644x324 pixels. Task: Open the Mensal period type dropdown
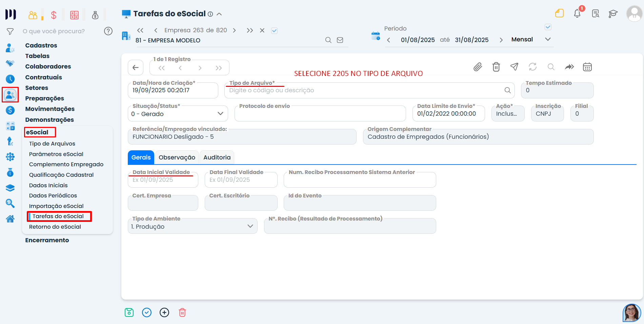[531, 39]
